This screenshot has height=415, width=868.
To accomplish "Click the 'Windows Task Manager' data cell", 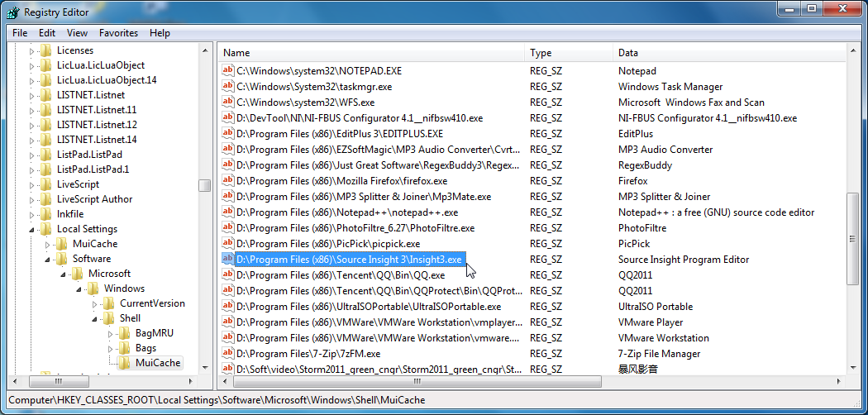I will [x=670, y=86].
